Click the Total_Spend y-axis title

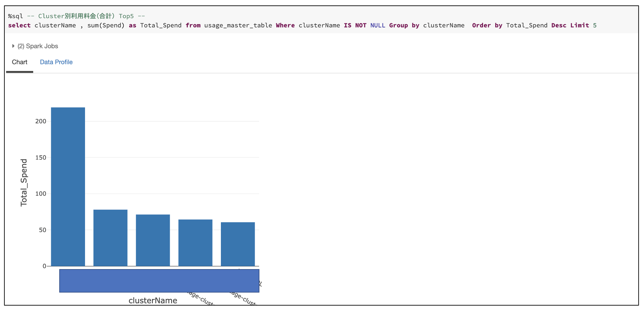[x=24, y=183]
